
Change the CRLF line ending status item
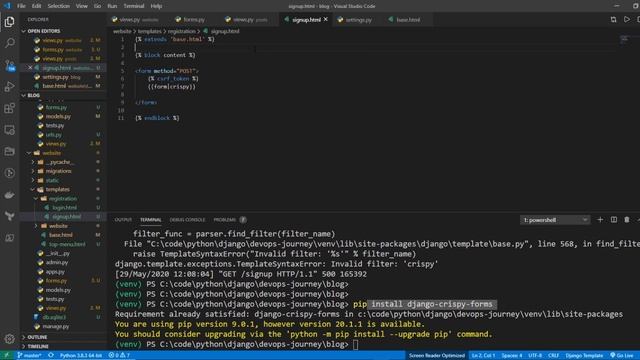coord(553,355)
